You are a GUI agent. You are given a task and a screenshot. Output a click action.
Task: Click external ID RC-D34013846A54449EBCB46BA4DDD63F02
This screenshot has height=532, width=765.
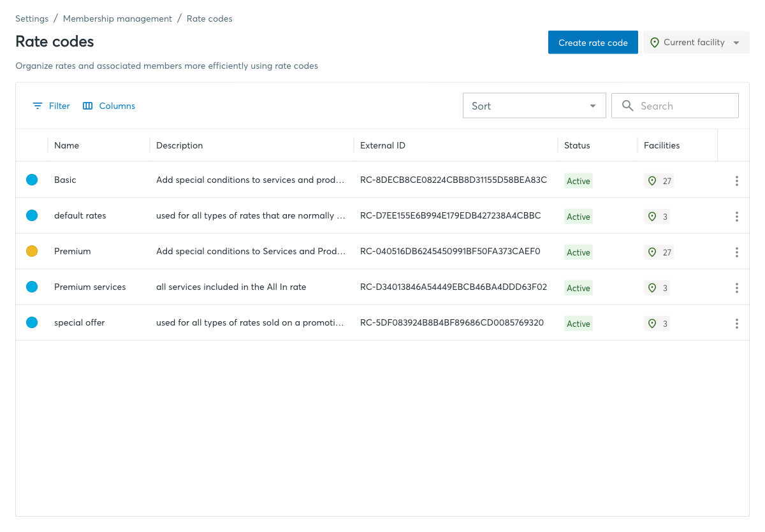point(453,287)
